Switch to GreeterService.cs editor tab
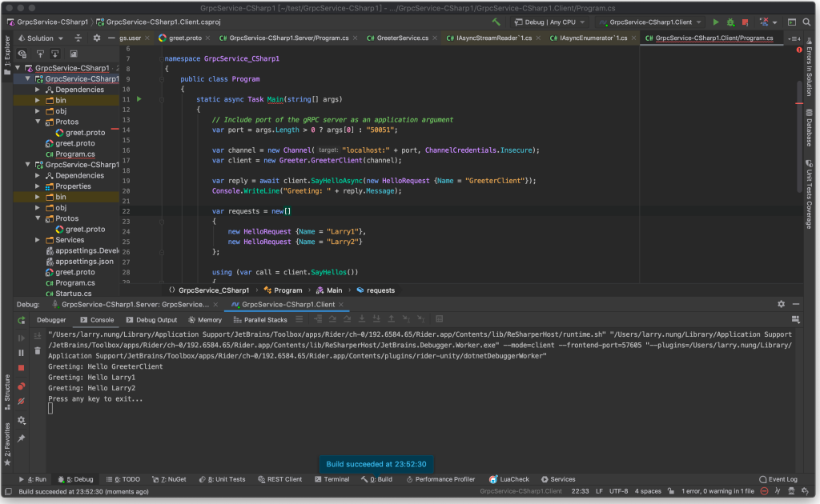Screen dimensions: 820x504 (x=402, y=38)
